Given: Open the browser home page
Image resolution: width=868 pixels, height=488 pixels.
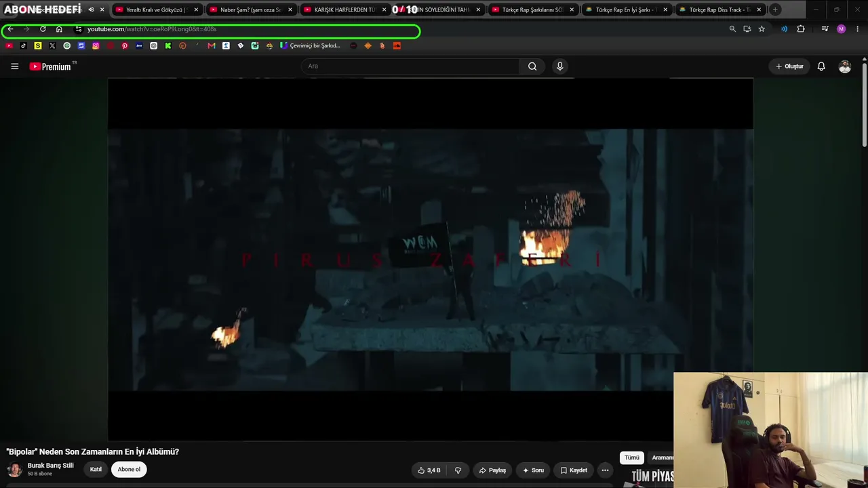Looking at the screenshot, I should click(x=59, y=29).
